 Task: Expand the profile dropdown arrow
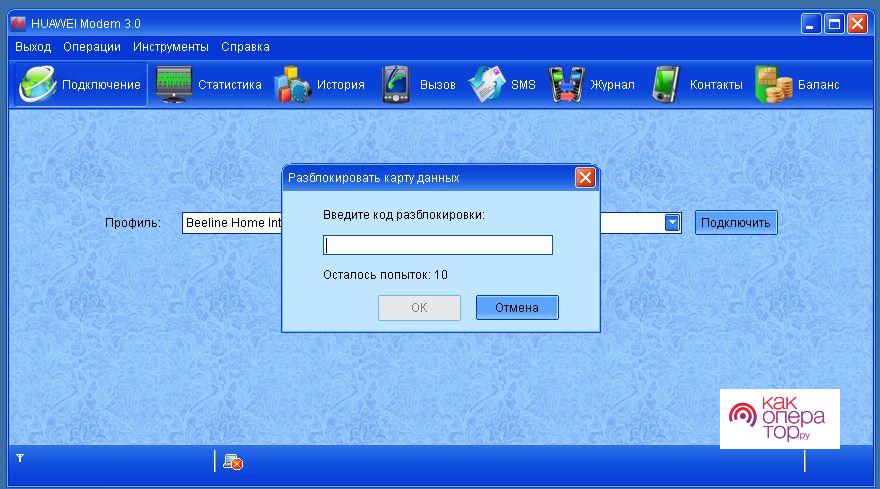672,223
